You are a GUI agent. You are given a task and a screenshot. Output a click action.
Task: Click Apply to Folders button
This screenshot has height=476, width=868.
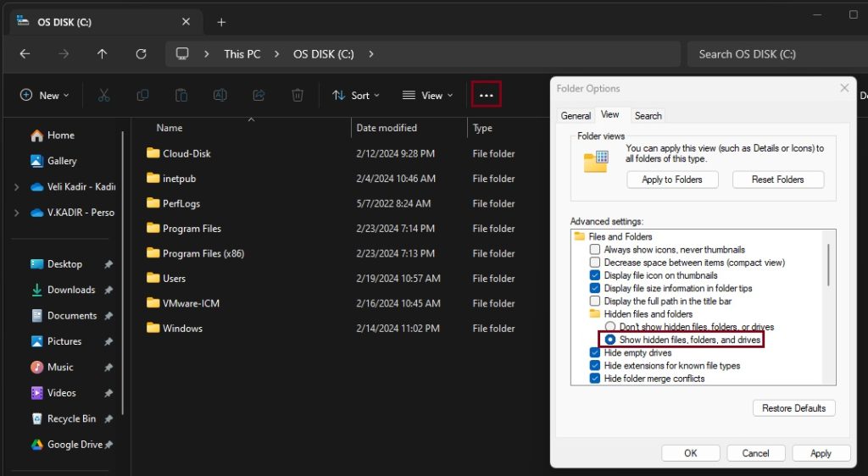(x=672, y=179)
